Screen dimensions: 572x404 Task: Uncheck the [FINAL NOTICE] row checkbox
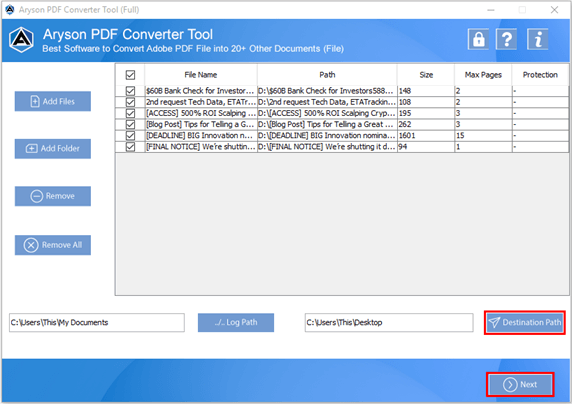click(130, 147)
